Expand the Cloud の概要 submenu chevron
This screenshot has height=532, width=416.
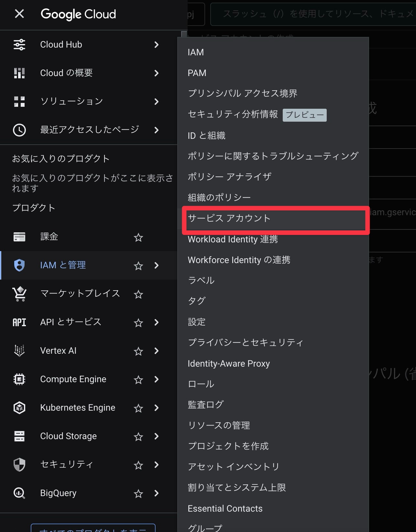tap(157, 73)
